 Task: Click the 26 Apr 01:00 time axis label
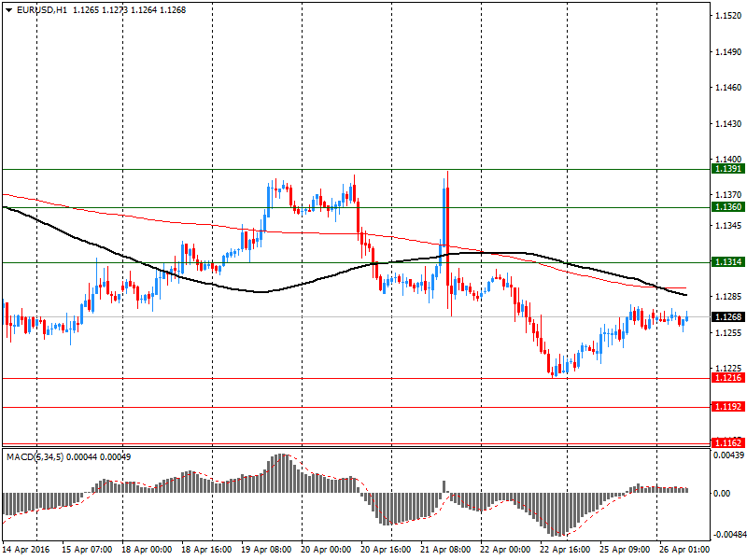coord(684,550)
